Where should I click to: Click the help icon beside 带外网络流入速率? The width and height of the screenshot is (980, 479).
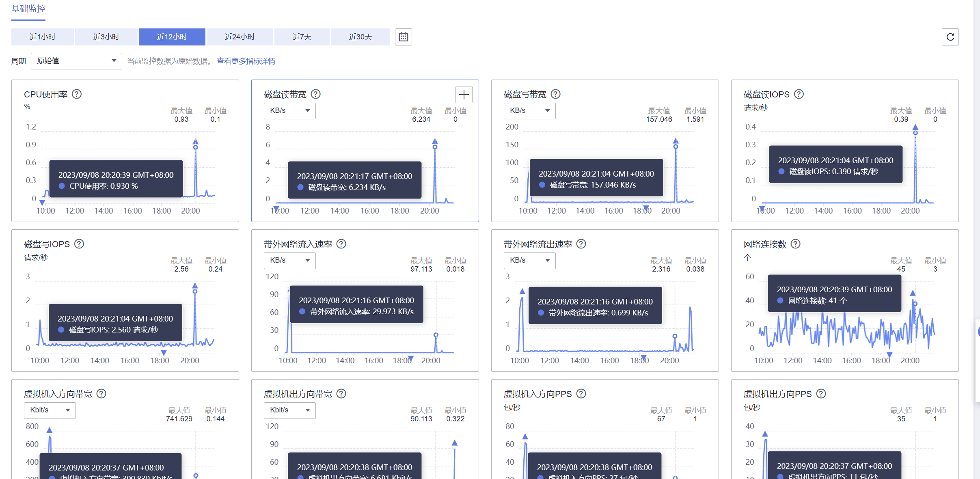click(x=341, y=244)
